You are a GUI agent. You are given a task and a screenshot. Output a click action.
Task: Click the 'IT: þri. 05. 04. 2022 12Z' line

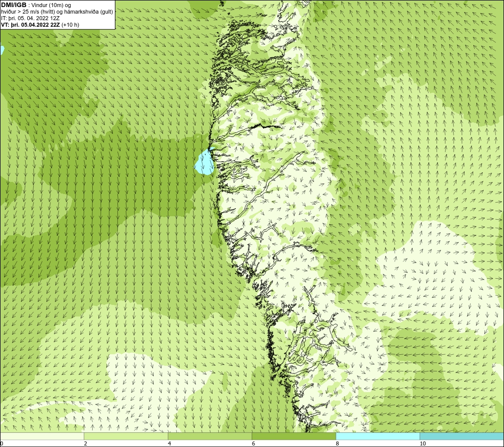pos(30,18)
